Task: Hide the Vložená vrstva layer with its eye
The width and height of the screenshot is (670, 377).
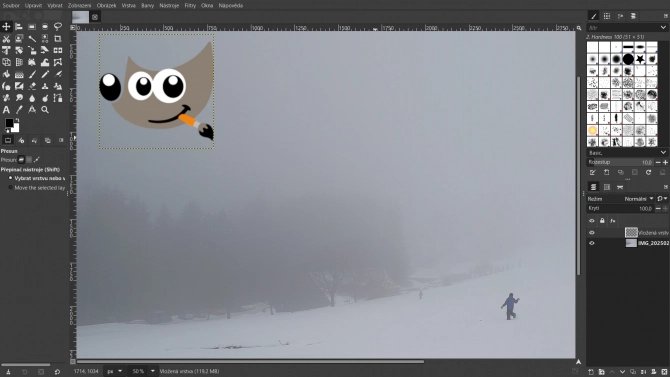Action: 592,233
